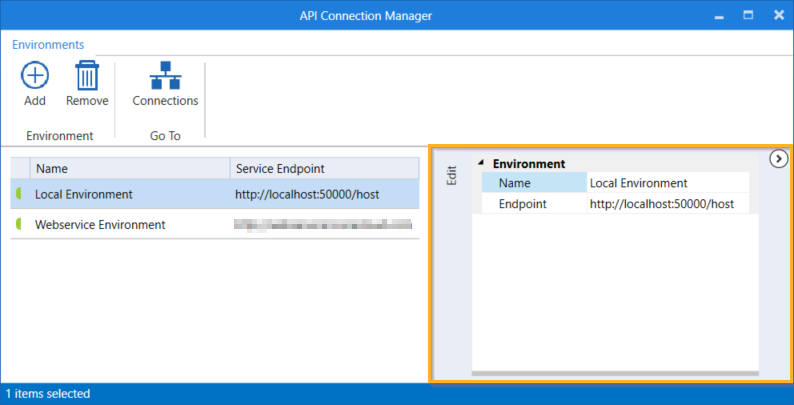Screen dimensions: 794x405
Task: Open Connections via the network icon
Action: click(165, 76)
